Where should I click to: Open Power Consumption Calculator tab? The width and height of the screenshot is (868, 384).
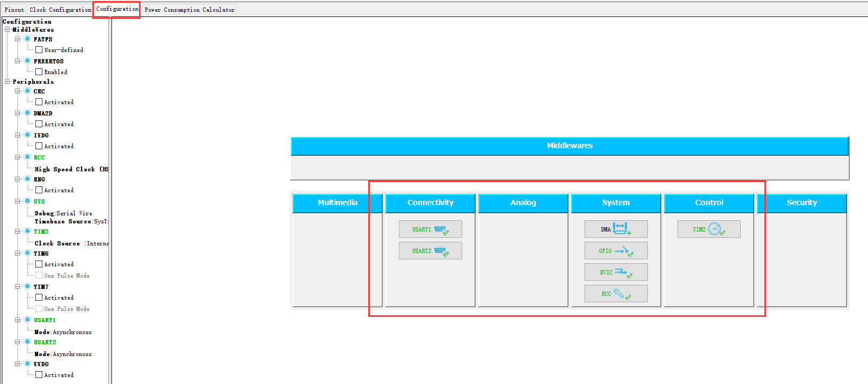[189, 10]
